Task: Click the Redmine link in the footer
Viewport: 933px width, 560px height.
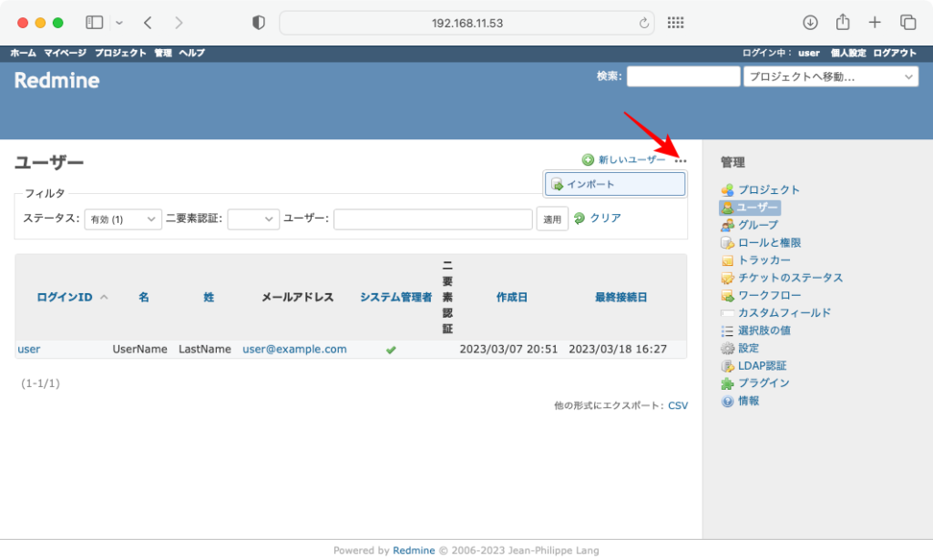Action: pos(414,551)
